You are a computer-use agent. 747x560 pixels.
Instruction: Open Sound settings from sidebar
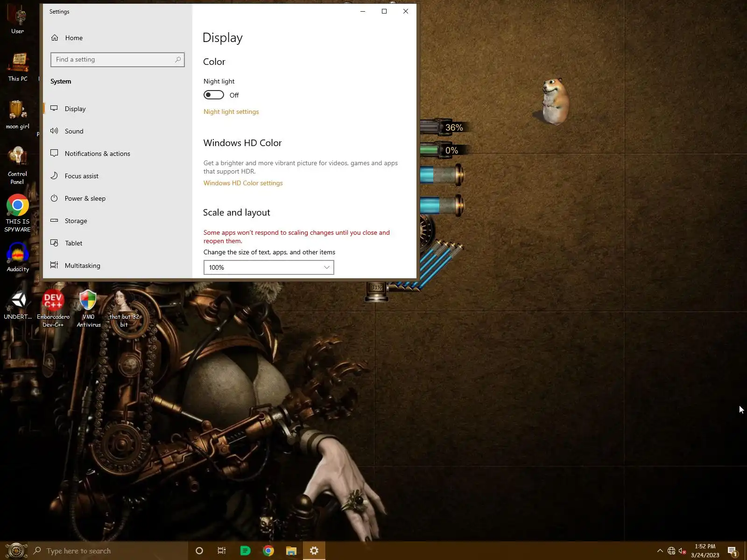pyautogui.click(x=74, y=131)
